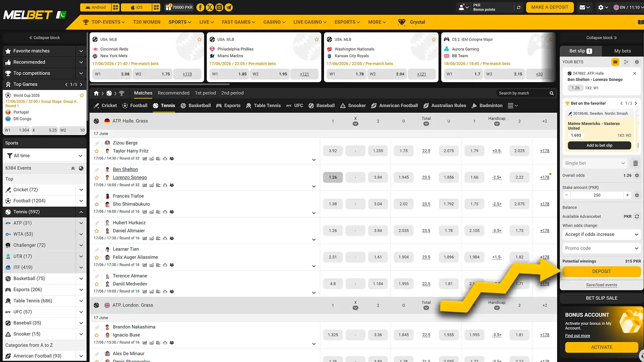644x362 pixels.
Task: Open iOS app QR code icon
Action: coord(156,7)
